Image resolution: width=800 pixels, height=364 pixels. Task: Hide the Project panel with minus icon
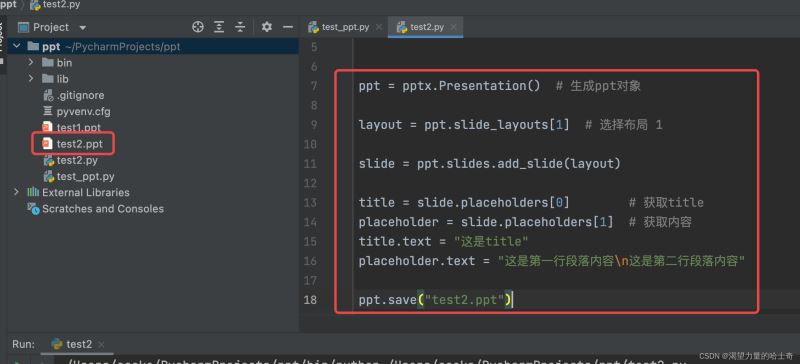coord(288,27)
